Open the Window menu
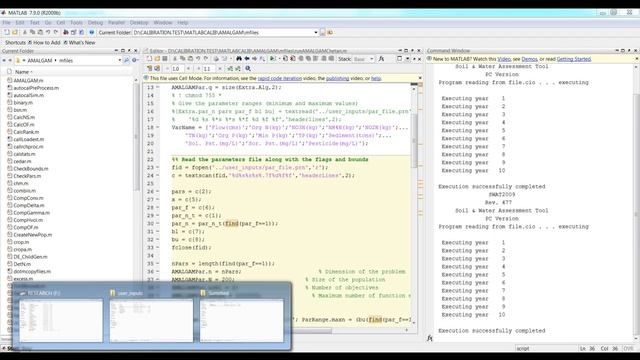Screen dimensions: 640x360 pyautogui.click(x=163, y=23)
